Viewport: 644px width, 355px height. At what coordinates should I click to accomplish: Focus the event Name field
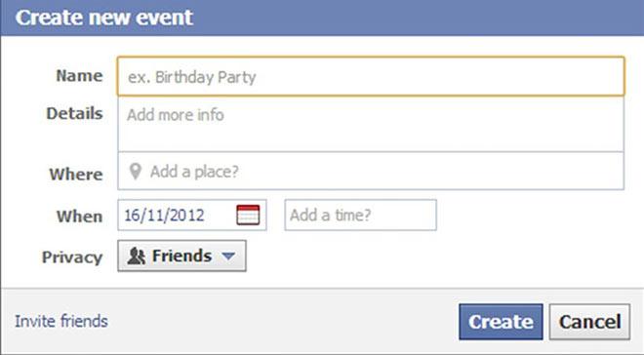click(x=371, y=77)
